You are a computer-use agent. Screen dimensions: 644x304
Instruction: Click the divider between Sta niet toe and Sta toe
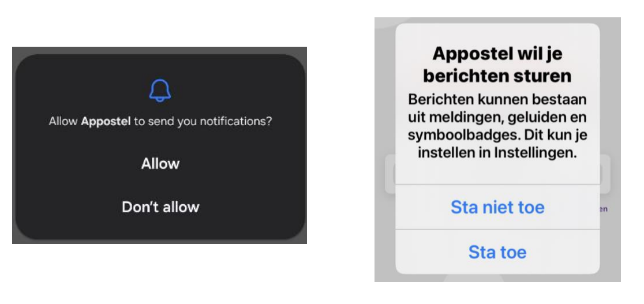(497, 229)
